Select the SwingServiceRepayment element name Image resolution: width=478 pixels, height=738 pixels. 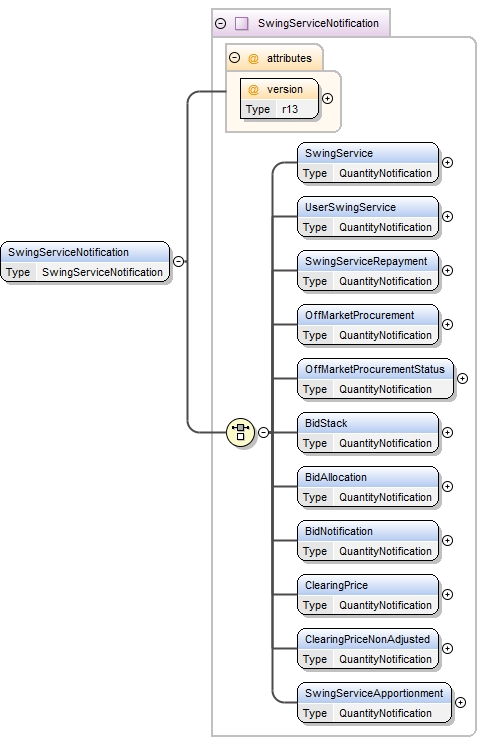tap(366, 261)
